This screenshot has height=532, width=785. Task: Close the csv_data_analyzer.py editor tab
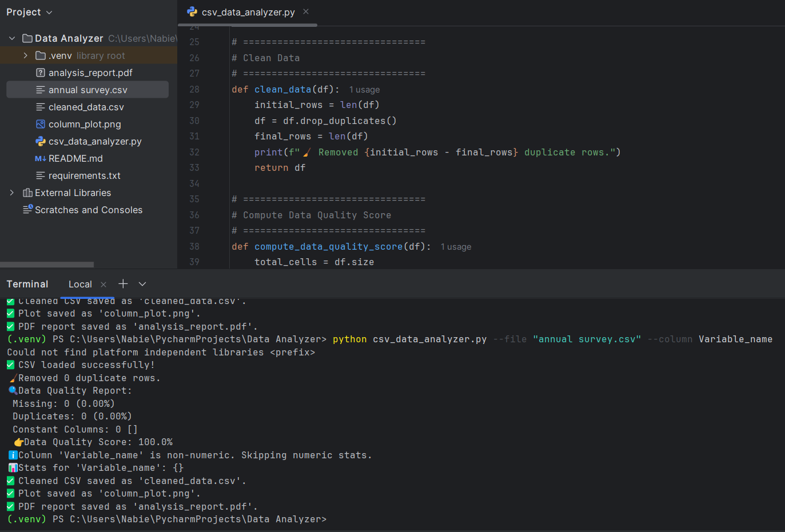pyautogui.click(x=306, y=11)
